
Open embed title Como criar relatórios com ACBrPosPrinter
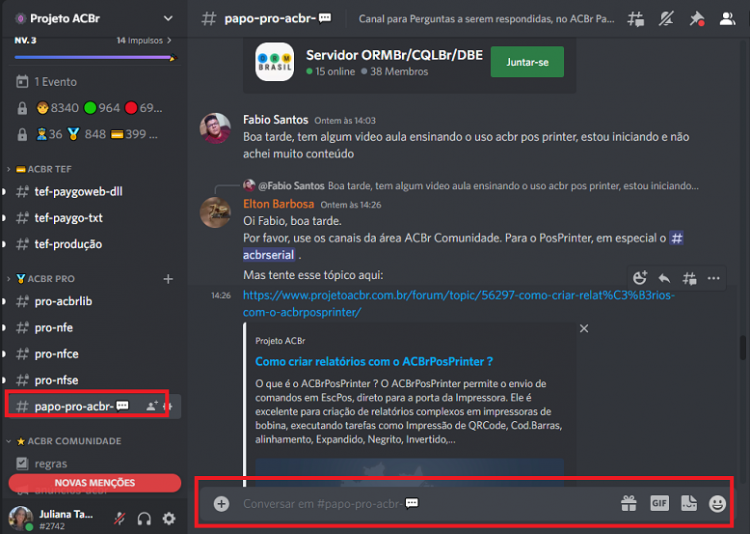(x=374, y=362)
